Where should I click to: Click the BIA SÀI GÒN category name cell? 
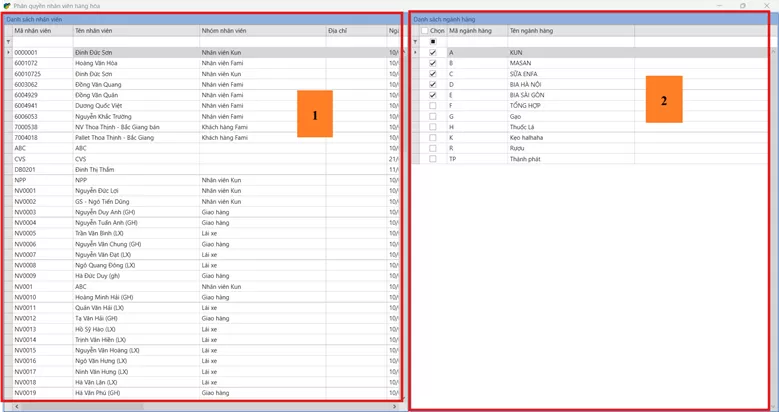[571, 95]
